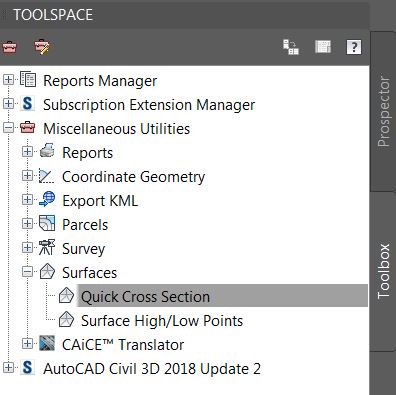Click the tree view toggle icon in toolbar

[291, 47]
